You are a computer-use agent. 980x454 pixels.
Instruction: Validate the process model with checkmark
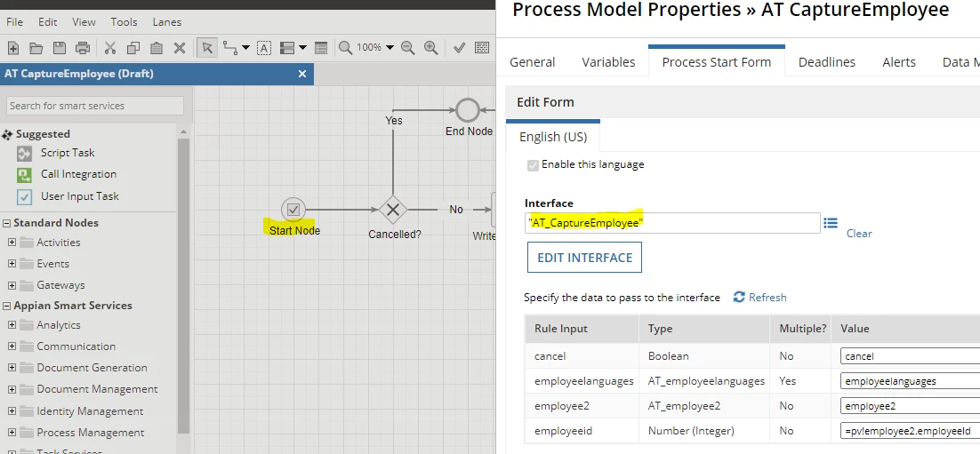coord(459,48)
